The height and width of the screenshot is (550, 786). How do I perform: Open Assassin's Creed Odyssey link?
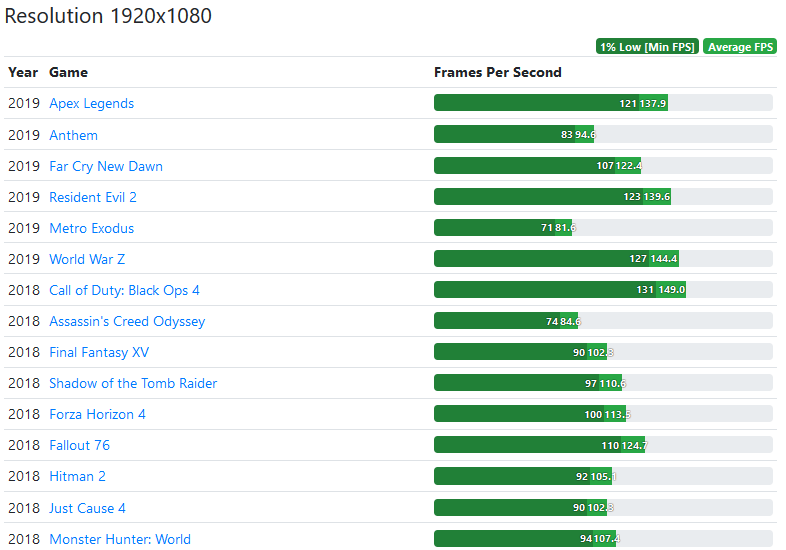pos(127,321)
